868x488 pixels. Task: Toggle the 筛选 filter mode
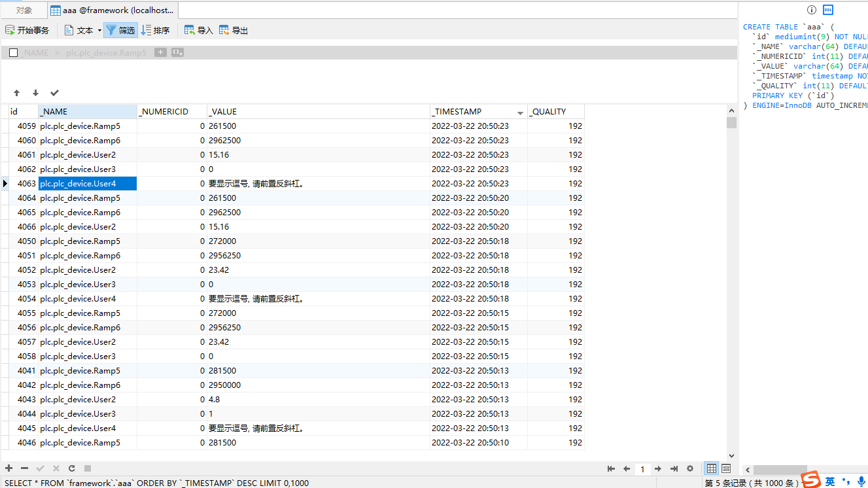(120, 29)
